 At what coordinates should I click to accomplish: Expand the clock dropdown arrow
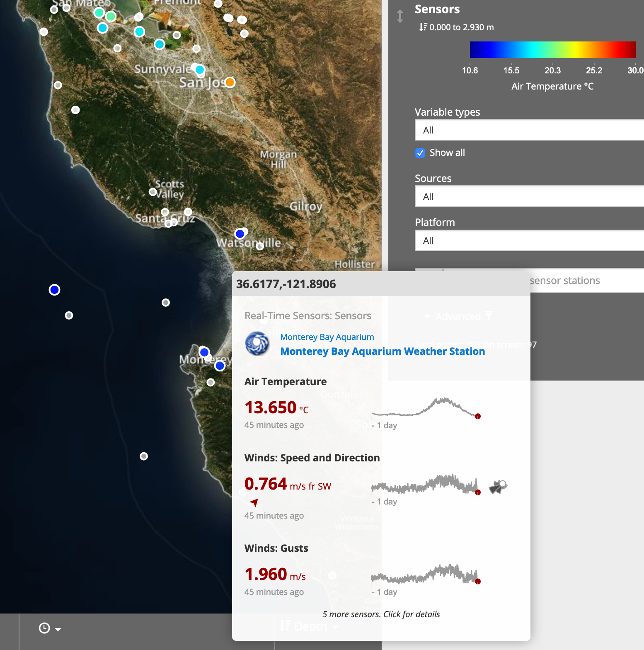58,629
